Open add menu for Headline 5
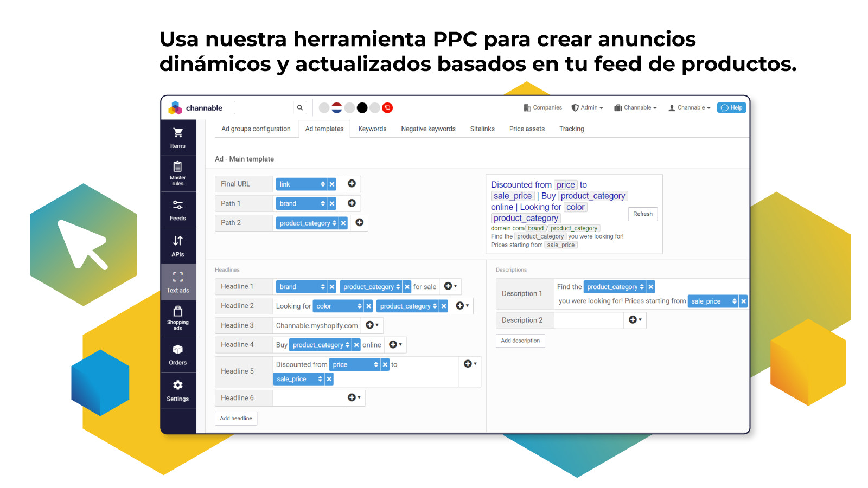 [470, 364]
